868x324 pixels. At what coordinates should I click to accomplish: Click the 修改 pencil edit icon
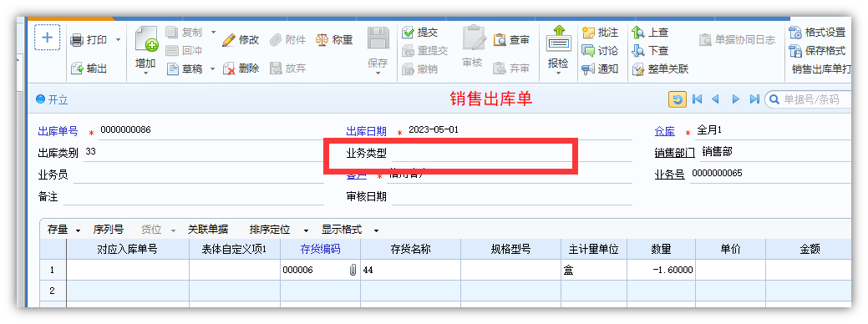pyautogui.click(x=229, y=40)
